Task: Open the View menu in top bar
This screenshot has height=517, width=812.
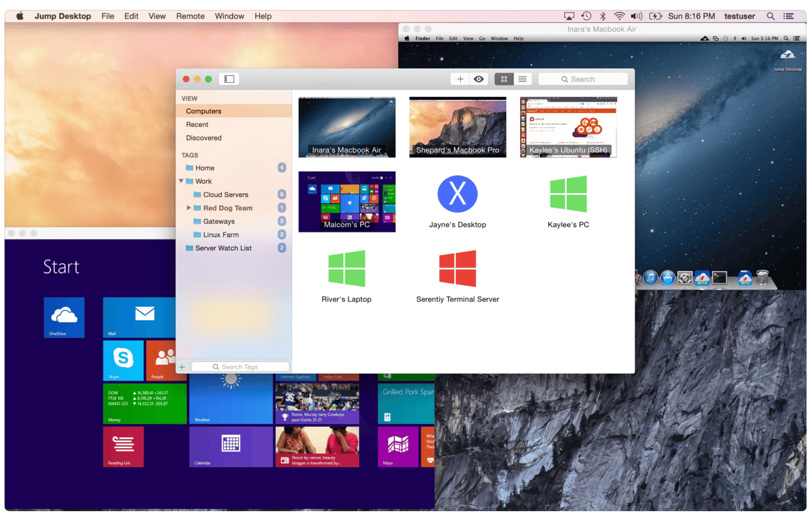Action: pos(157,16)
